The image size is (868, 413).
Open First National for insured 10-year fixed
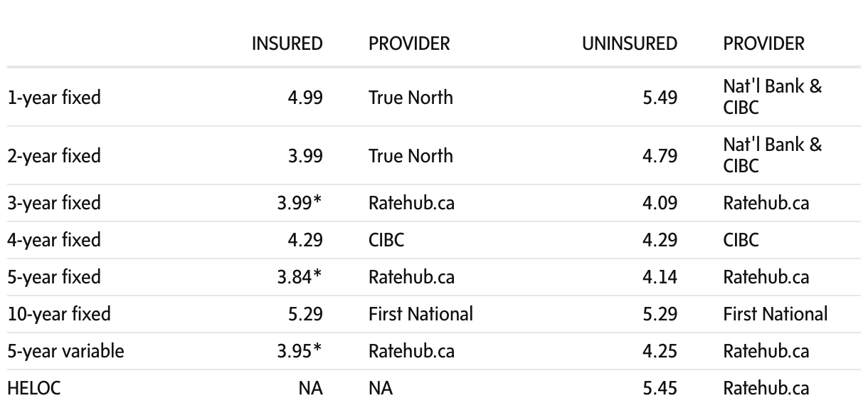[420, 314]
